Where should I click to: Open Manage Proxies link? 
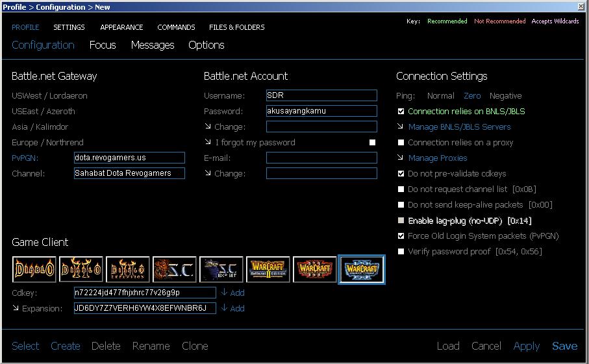point(438,158)
